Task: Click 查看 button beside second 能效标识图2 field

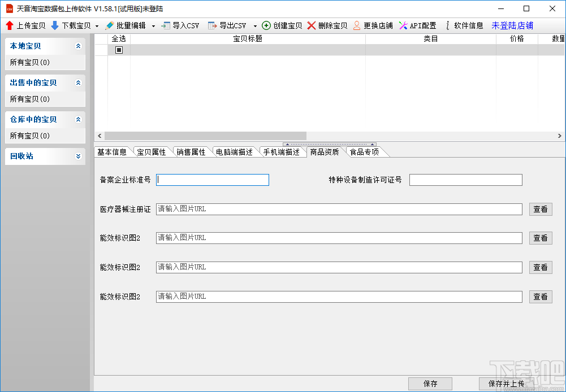Action: click(x=541, y=267)
